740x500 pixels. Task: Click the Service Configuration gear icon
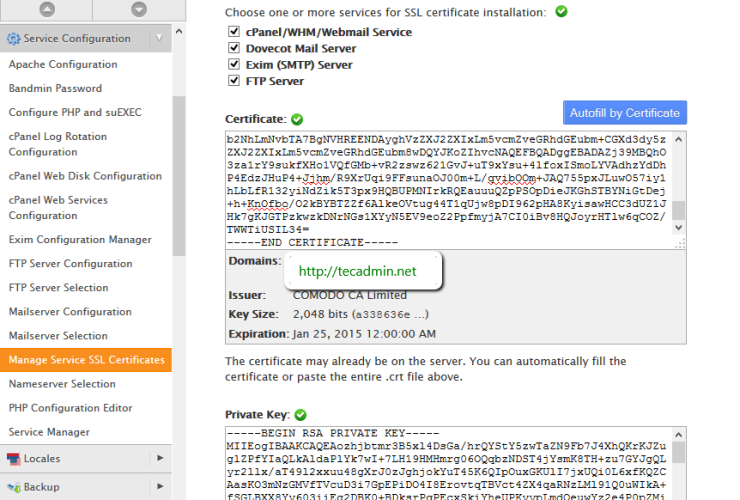coord(14,39)
